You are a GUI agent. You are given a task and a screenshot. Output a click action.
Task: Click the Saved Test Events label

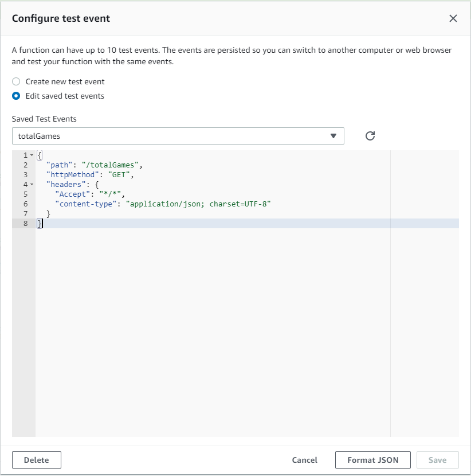(44, 119)
